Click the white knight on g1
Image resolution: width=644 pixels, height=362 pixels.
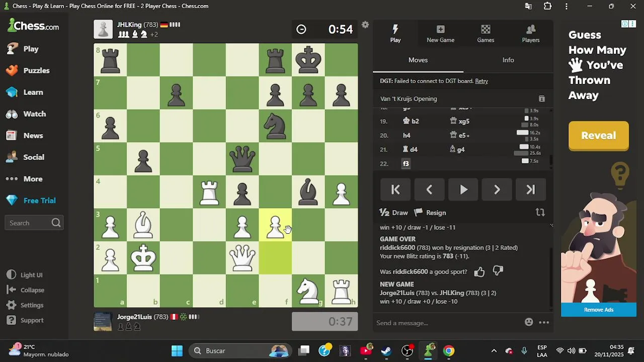[x=308, y=291]
